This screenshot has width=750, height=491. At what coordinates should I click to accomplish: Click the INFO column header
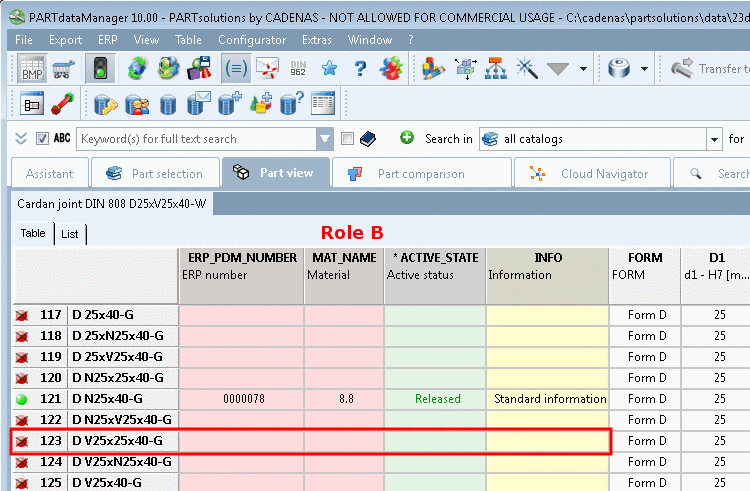[x=547, y=275]
